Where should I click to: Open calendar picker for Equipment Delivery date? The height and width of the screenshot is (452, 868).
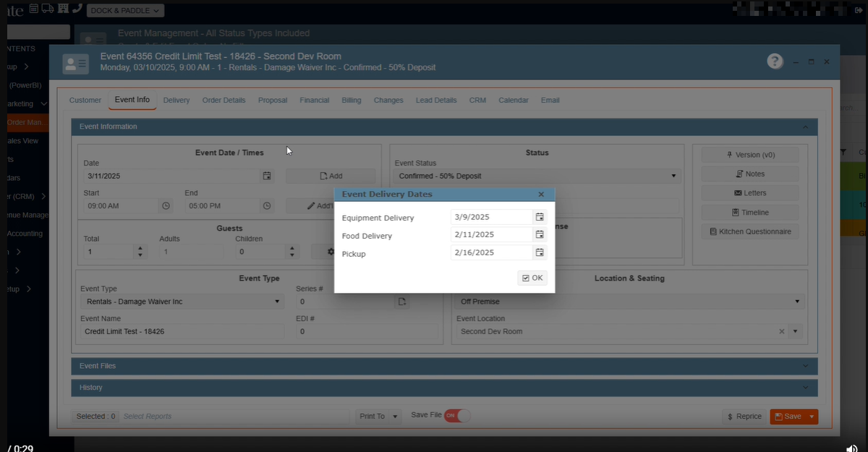pyautogui.click(x=540, y=217)
